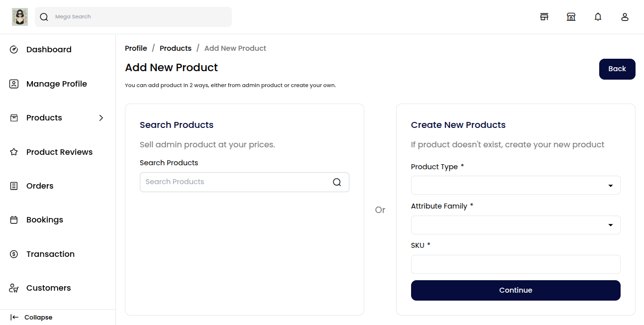Click the Product Reviews star icon
Screen dimensions: 644x325
pyautogui.click(x=13, y=152)
